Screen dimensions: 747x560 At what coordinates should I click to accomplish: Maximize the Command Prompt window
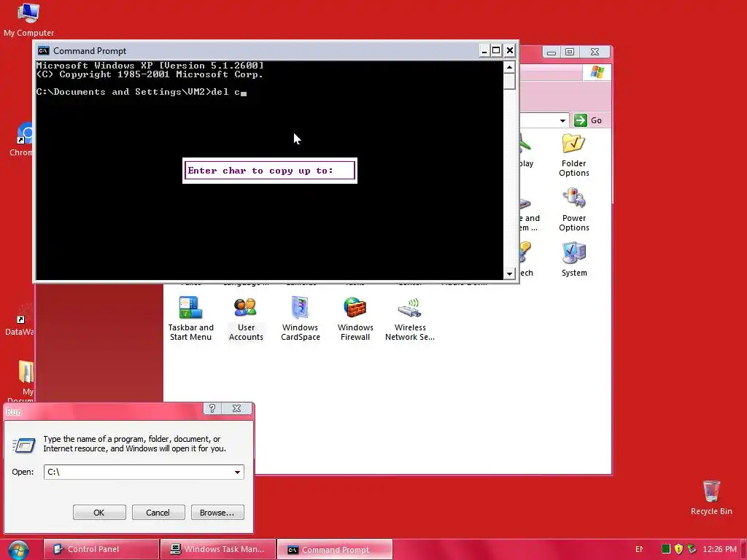point(496,50)
